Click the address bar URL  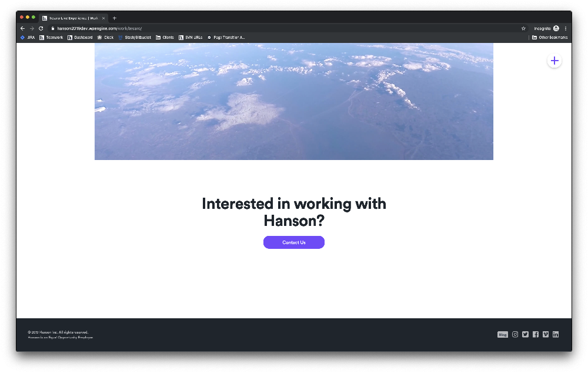coord(99,28)
